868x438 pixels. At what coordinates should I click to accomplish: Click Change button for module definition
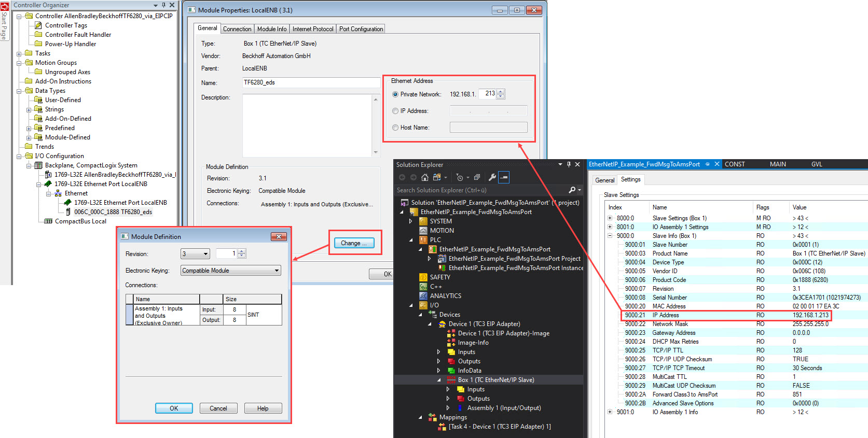354,243
